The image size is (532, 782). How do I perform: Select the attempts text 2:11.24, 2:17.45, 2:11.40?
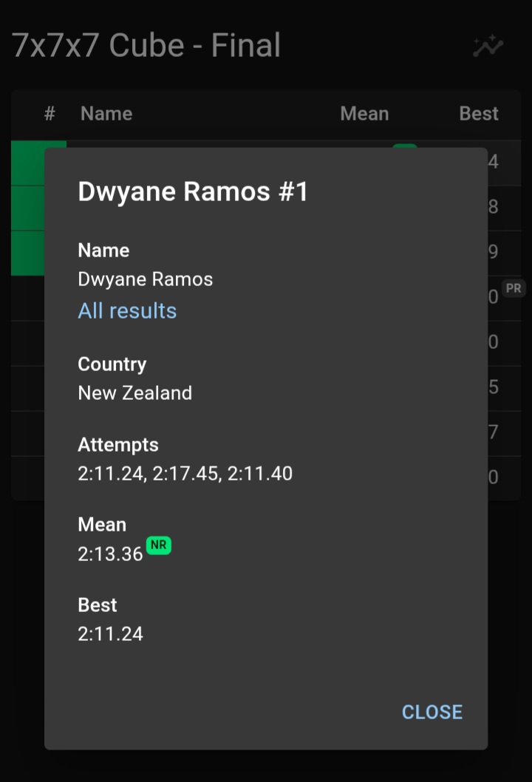(x=185, y=473)
